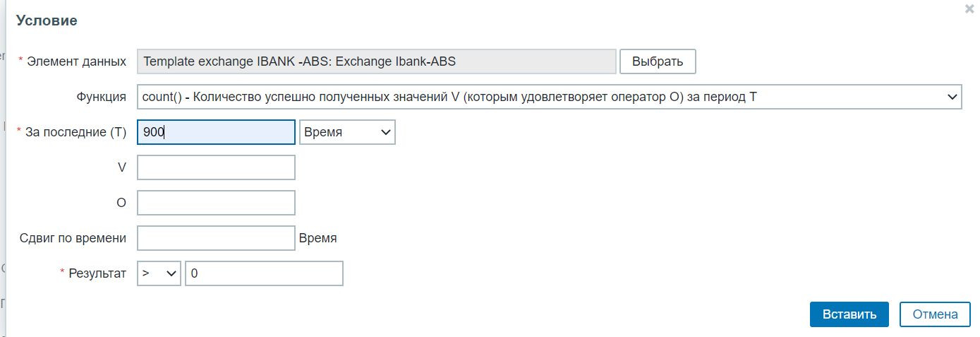This screenshot has width=980, height=337.
Task: Open the Результат comparison operator dropdown
Action: click(159, 273)
